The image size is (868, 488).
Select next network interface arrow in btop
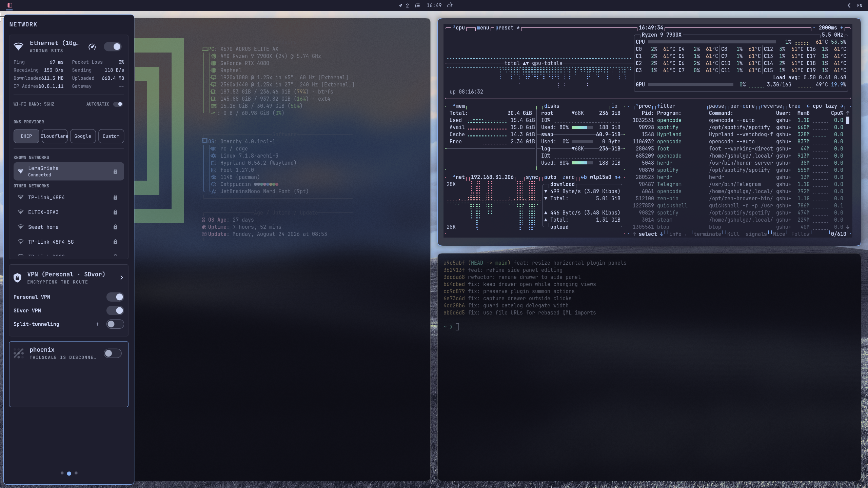617,177
